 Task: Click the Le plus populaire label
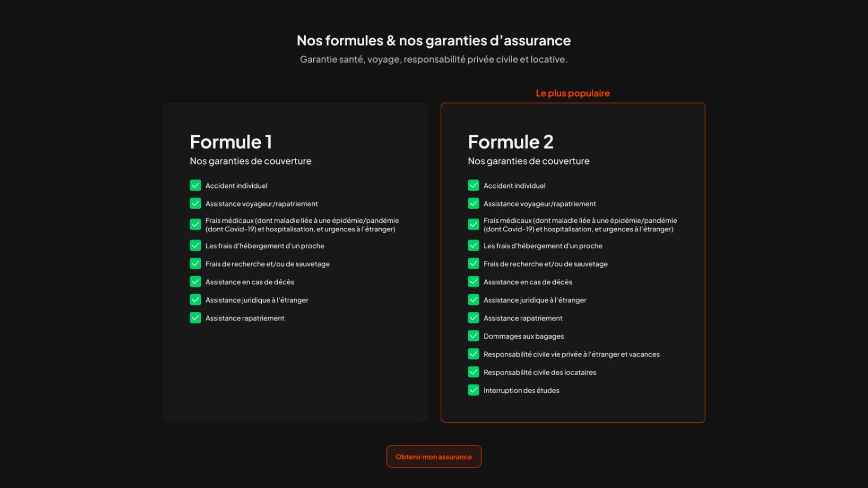pyautogui.click(x=572, y=93)
